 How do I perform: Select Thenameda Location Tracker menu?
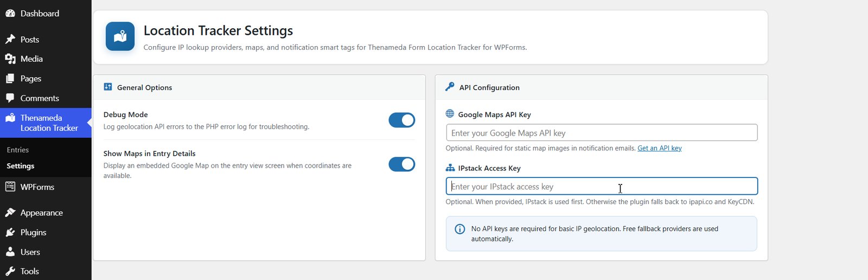(x=46, y=123)
